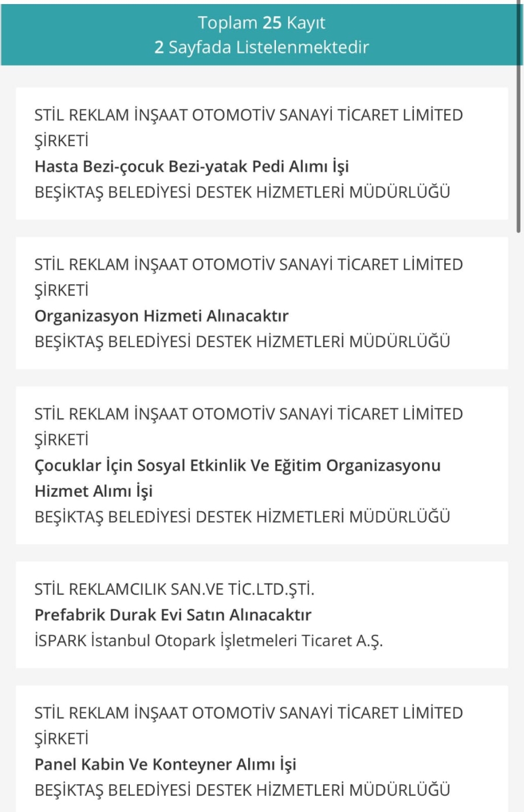Tap the 2 Sayfada Listelenmektedir header line
524x812 pixels.
(261, 47)
